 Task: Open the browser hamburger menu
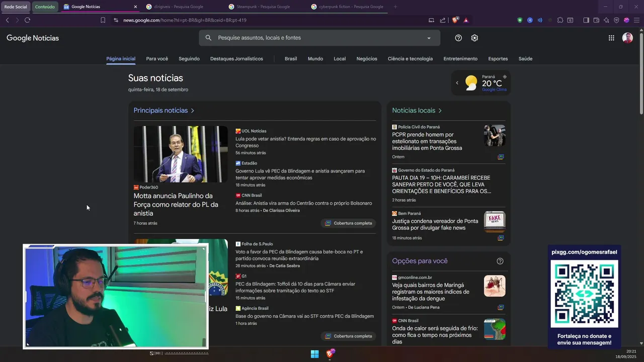coord(636,20)
